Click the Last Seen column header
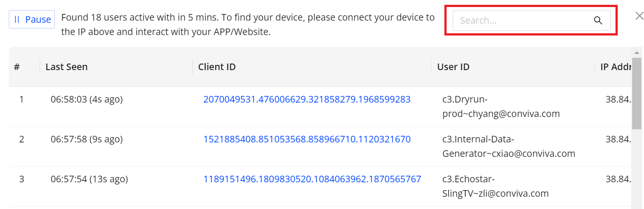This screenshot has width=644, height=209. (67, 67)
